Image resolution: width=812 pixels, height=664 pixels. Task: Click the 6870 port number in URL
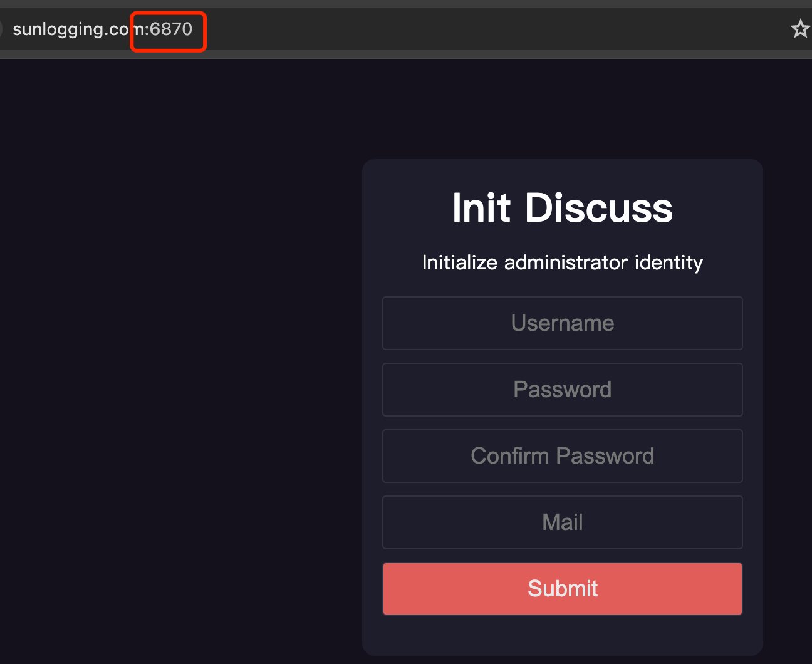coord(171,29)
